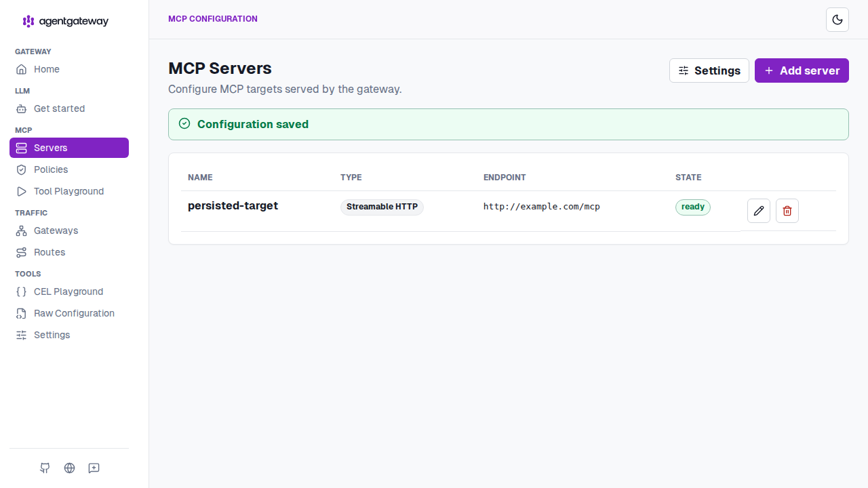Click the shield icon next to Policies
This screenshot has height=488, width=868.
(22, 169)
